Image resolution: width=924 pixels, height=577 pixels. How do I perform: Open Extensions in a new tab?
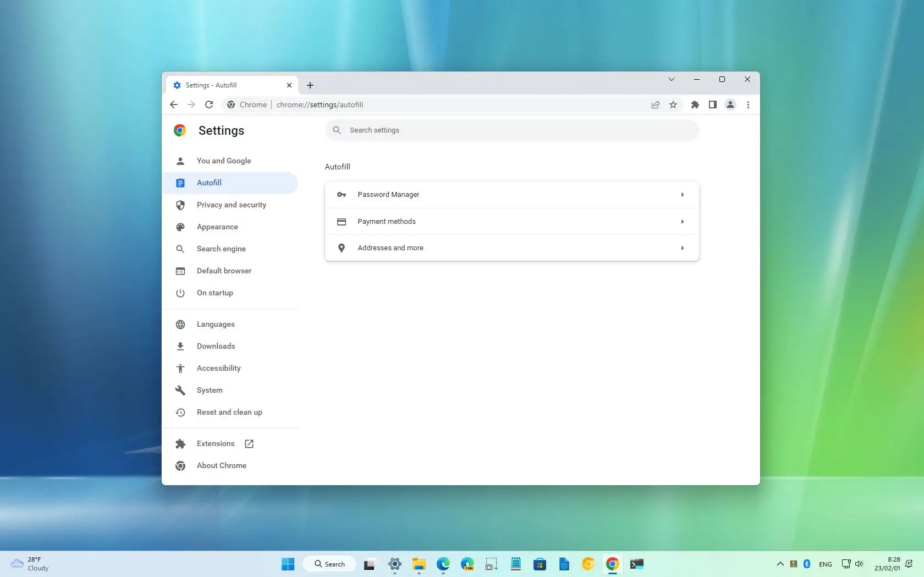tap(249, 443)
